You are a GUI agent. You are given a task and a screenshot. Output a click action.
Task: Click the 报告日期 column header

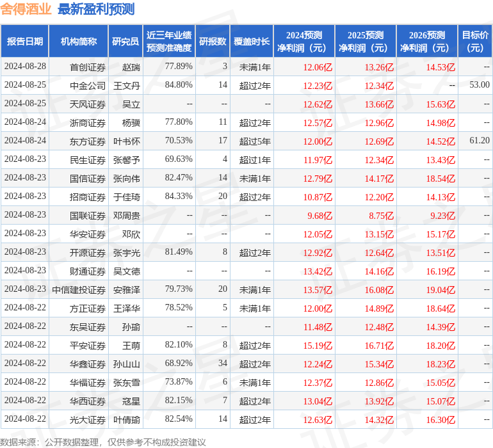[25, 42]
